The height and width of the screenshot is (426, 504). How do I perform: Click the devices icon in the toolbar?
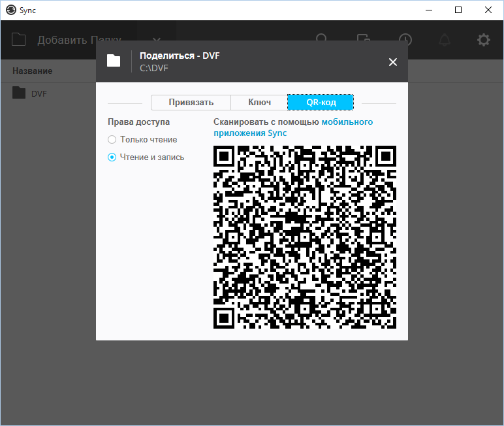pyautogui.click(x=364, y=40)
